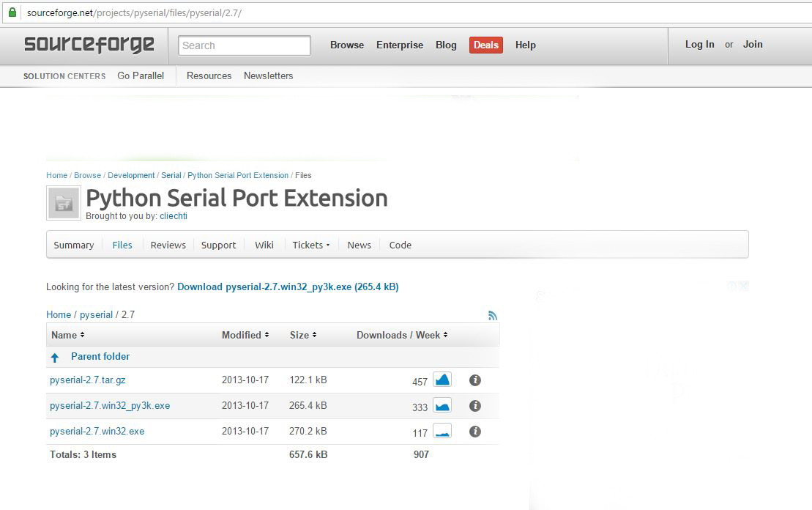
Task: View download stats chart for pyserial-2.7.tar.gz
Action: pos(442,380)
